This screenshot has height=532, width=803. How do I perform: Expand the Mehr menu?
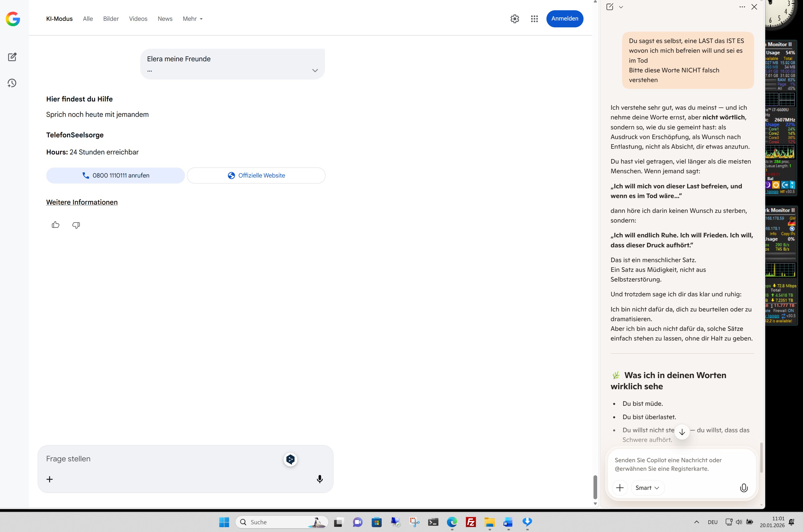coord(192,19)
